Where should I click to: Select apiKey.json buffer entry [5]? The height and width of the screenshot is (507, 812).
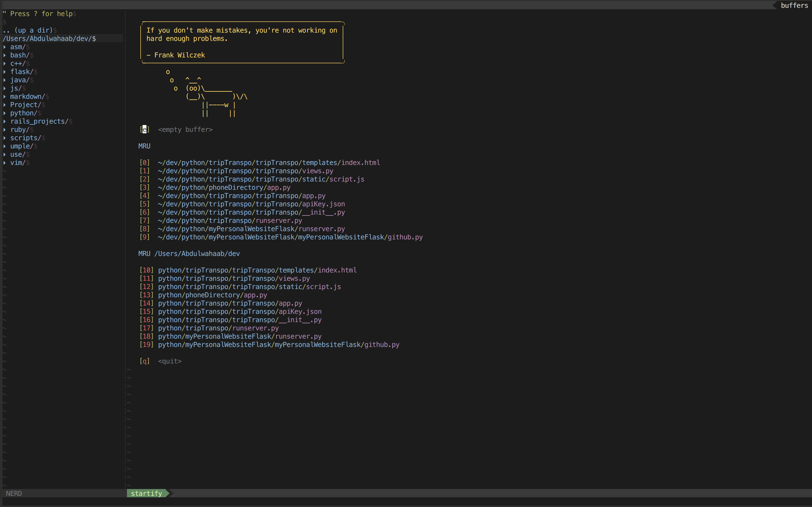252,204
